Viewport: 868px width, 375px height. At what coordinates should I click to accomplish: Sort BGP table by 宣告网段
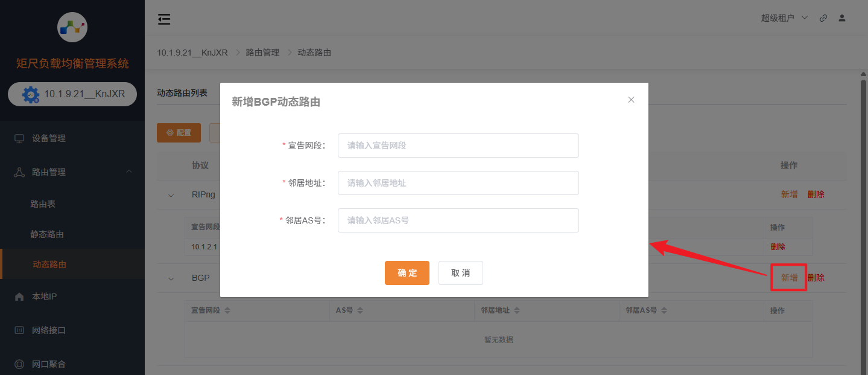[x=227, y=310]
